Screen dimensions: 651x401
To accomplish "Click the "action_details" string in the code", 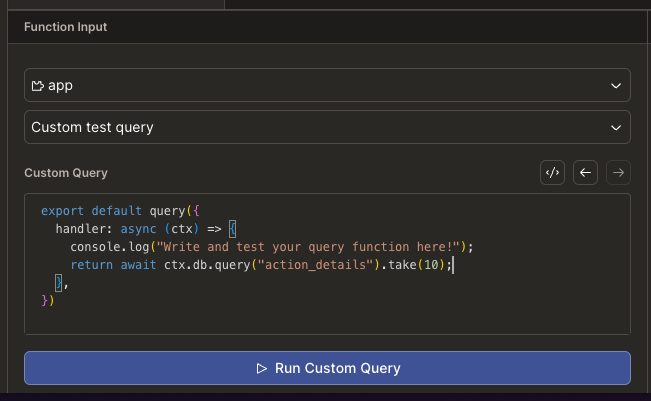I will pyautogui.click(x=315, y=265).
